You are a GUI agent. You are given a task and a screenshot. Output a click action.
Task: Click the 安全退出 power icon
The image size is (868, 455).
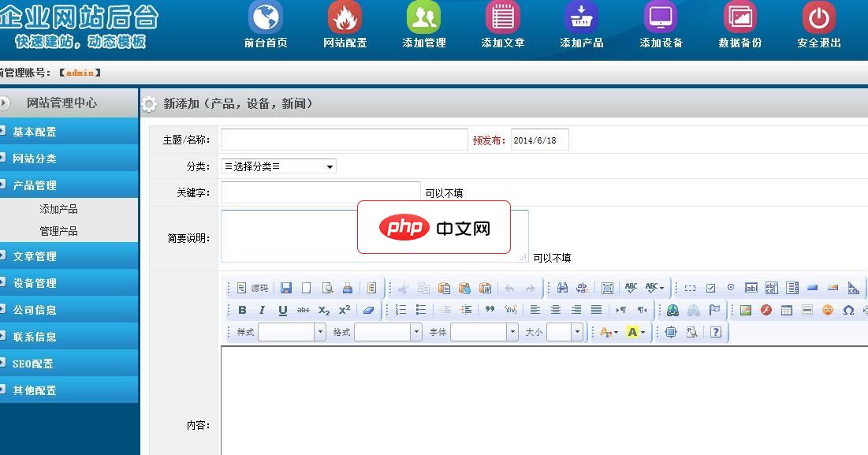coord(818,18)
